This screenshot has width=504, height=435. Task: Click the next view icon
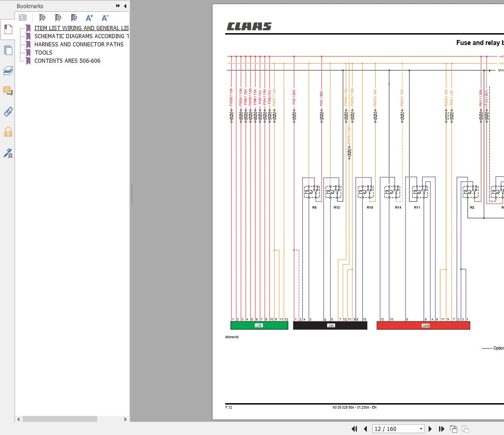click(x=465, y=429)
